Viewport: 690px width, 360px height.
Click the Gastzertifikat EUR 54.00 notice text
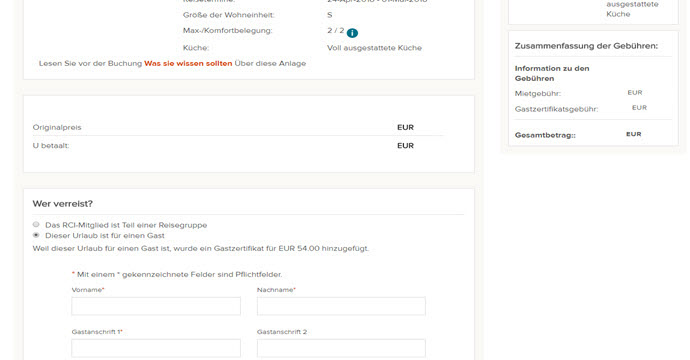201,248
